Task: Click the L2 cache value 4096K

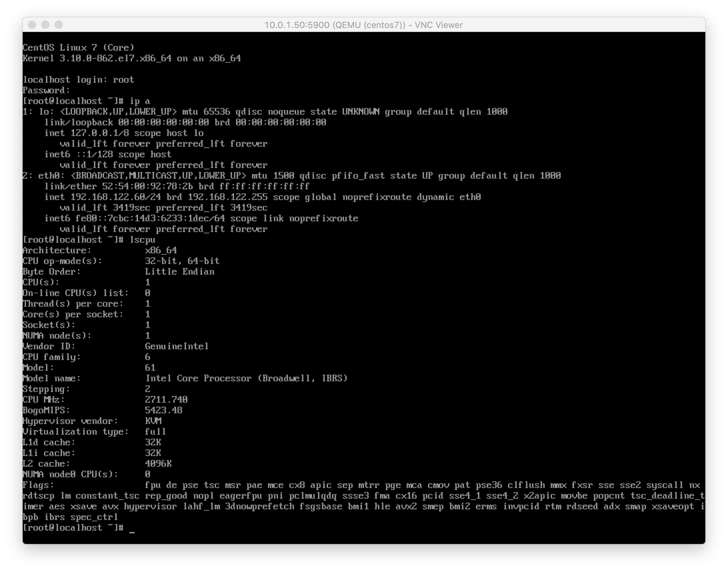Action: [158, 464]
